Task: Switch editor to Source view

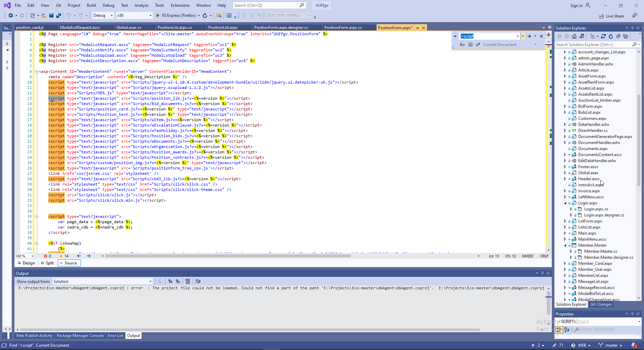Action: [x=69, y=263]
